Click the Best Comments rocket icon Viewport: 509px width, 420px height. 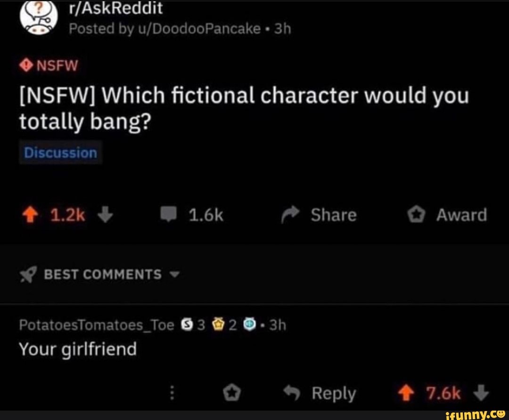click(28, 275)
